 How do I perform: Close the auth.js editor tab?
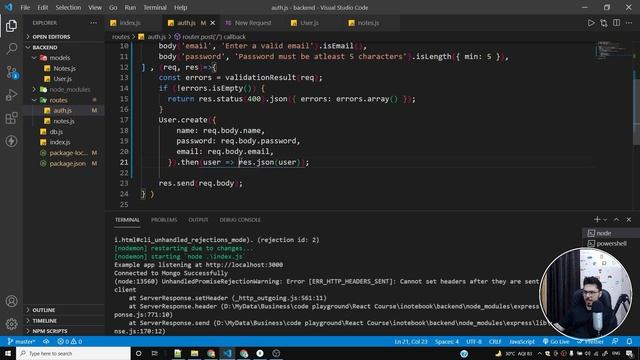coord(213,23)
